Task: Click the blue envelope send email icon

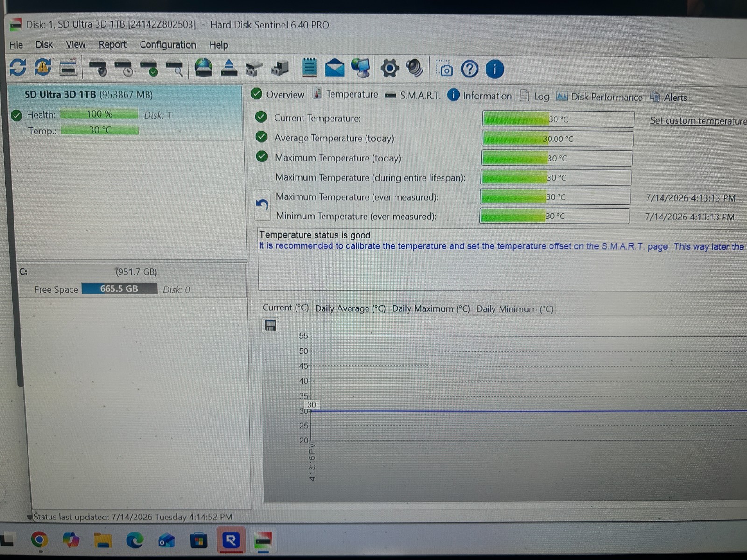Action: tap(334, 68)
